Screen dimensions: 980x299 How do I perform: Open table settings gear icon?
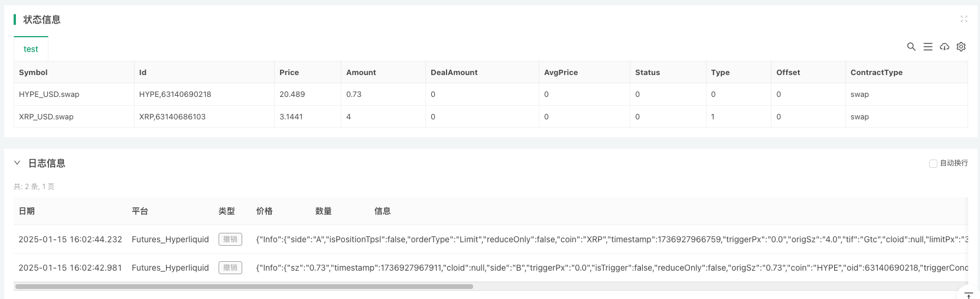[x=961, y=47]
